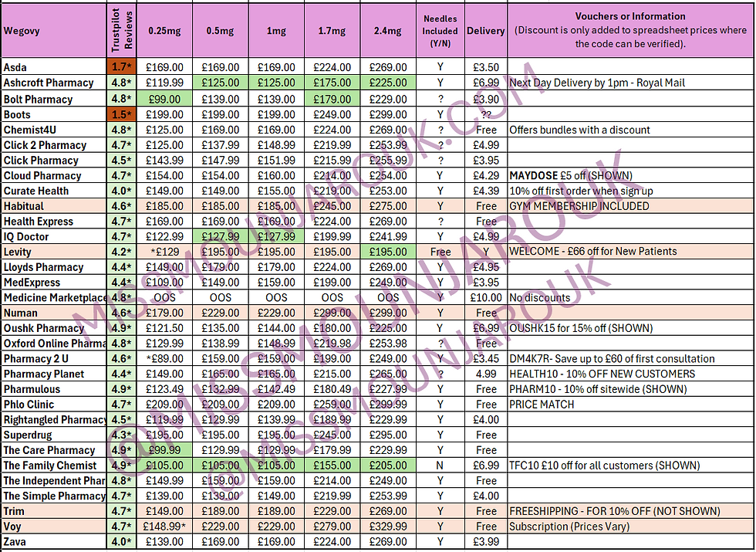Select the Subscription (Prices Vary) note
The width and height of the screenshot is (756, 552).
[x=631, y=527]
